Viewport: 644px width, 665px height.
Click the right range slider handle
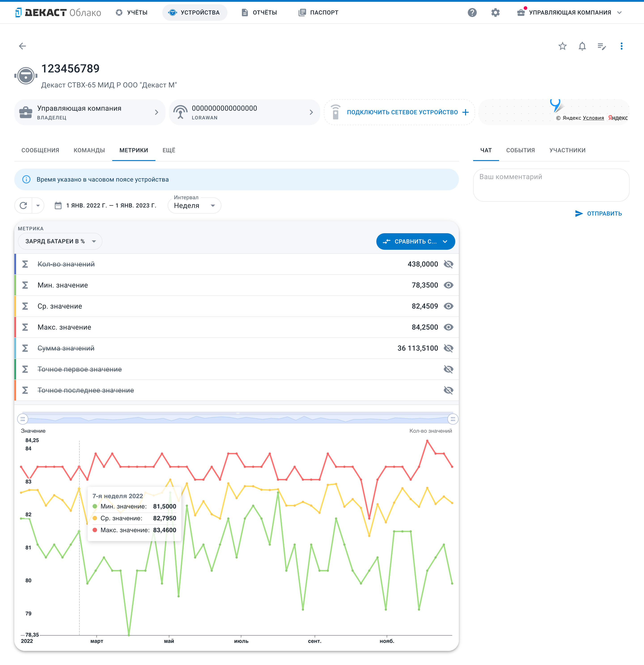click(x=453, y=419)
